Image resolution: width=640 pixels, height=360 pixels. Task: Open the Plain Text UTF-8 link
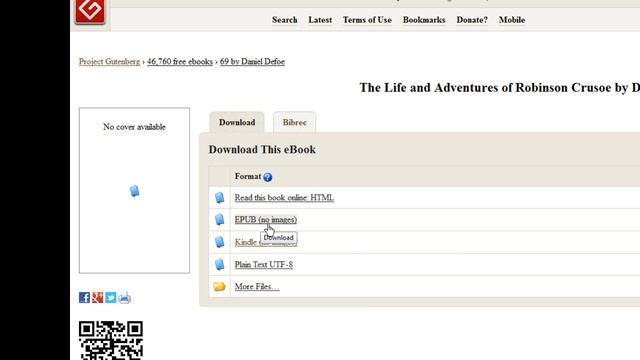click(264, 264)
